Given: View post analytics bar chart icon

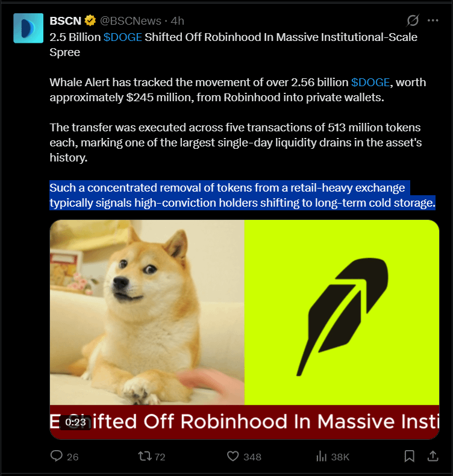Looking at the screenshot, I should (321, 456).
